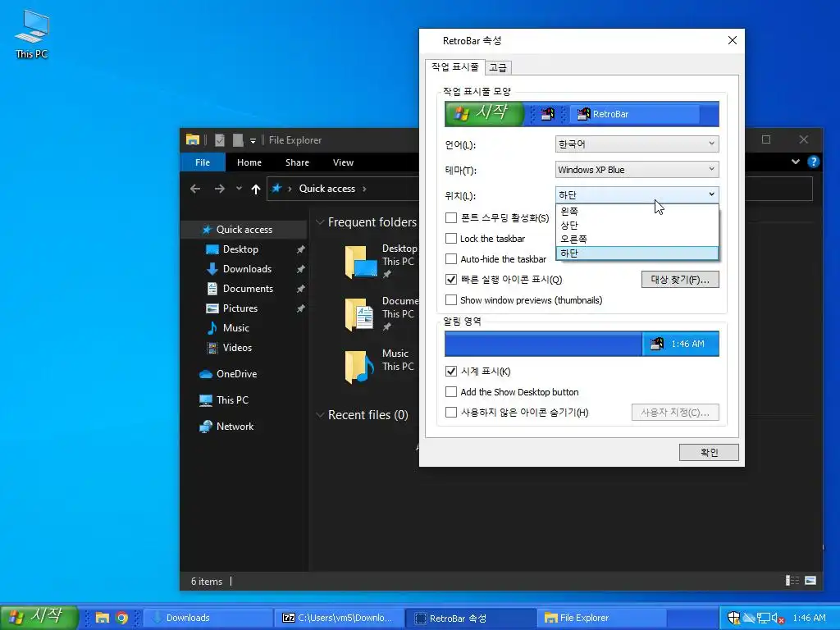Check Show window previews (thumbnails)
Screen dimensions: 840x630
pos(451,300)
